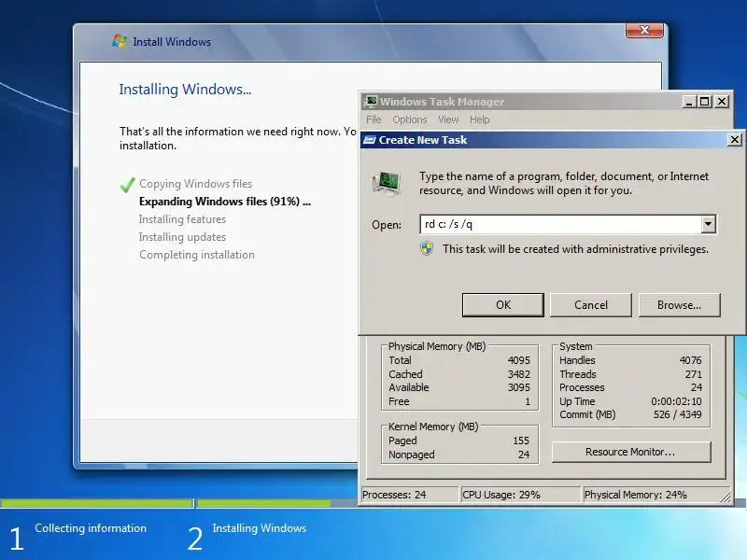Click Cancel in Create New Task
Viewport: 747px width, 560px height.
click(591, 305)
